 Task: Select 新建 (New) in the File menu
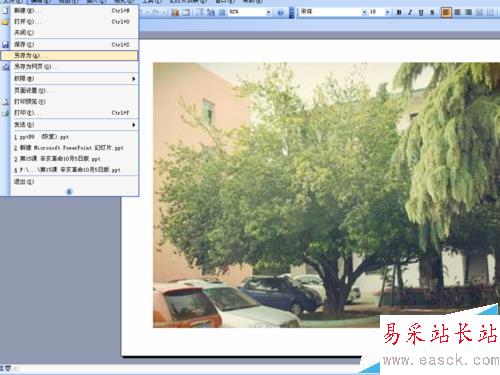69,11
